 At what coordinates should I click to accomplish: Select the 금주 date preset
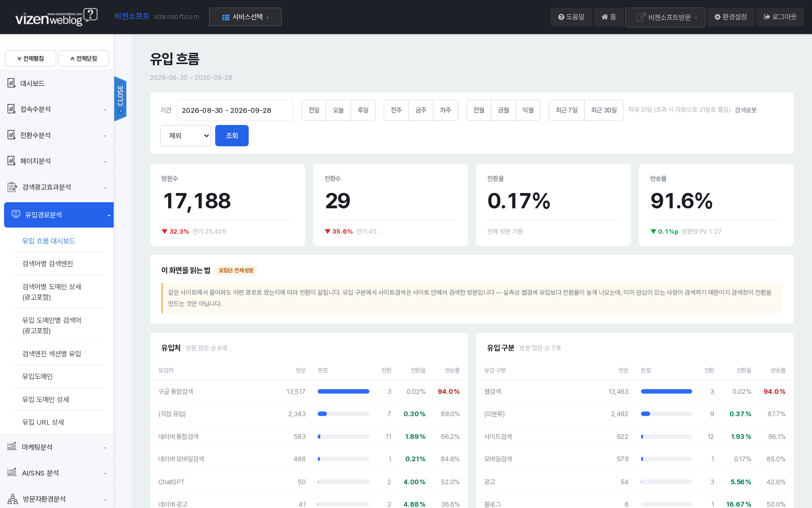[421, 110]
